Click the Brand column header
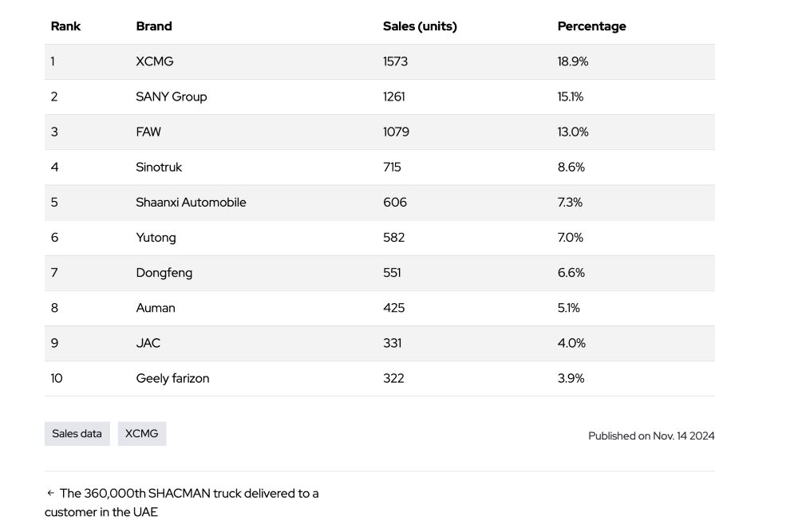Image resolution: width=798 pixels, height=532 pixels. tap(154, 26)
